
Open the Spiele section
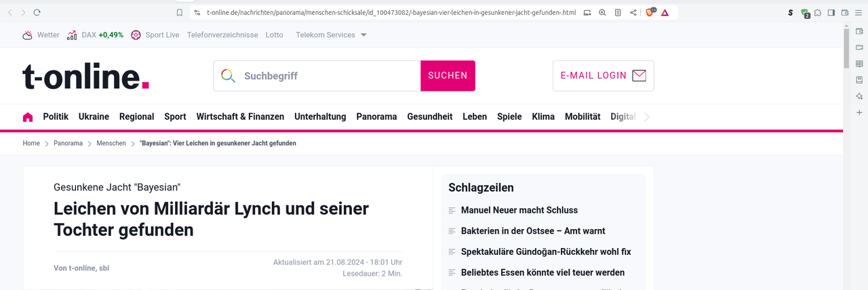pyautogui.click(x=509, y=117)
